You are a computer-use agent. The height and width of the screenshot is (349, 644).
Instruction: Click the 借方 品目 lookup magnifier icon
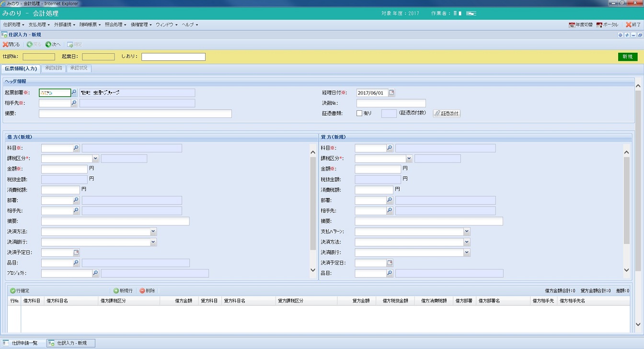click(76, 263)
